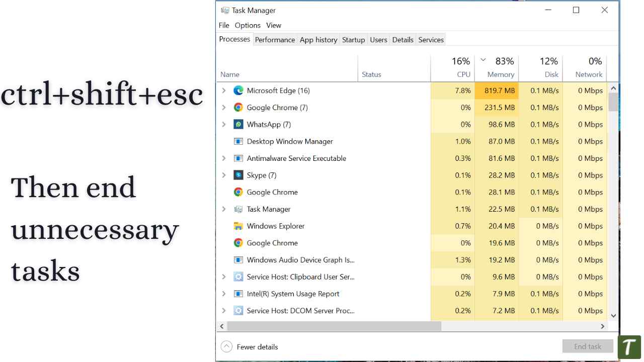The width and height of the screenshot is (644, 362).
Task: Switch to the Performance tab
Action: tap(275, 40)
